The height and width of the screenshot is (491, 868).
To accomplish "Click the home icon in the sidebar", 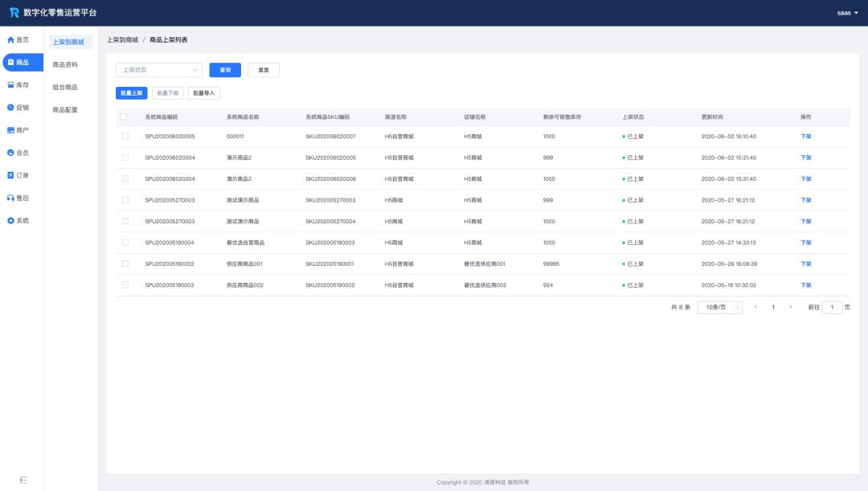I will (10, 40).
